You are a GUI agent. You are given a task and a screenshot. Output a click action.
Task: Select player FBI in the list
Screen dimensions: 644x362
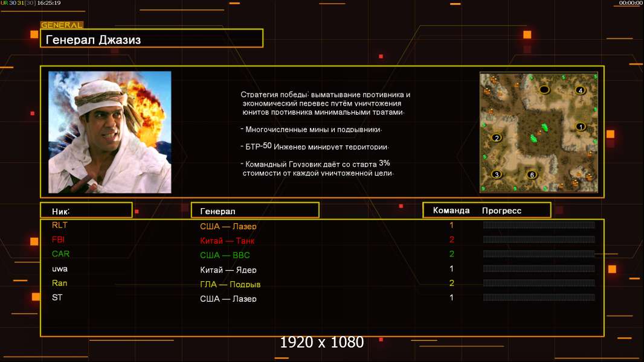59,240
